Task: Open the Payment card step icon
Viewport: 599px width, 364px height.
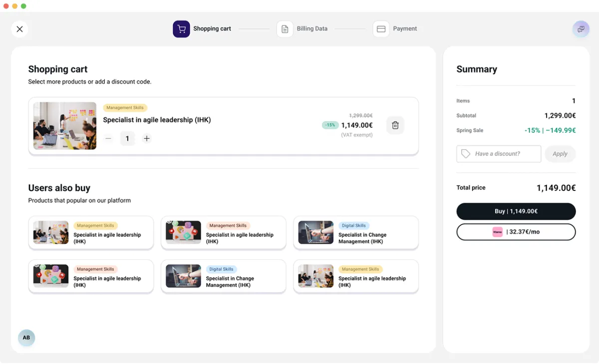Action: pos(381,29)
